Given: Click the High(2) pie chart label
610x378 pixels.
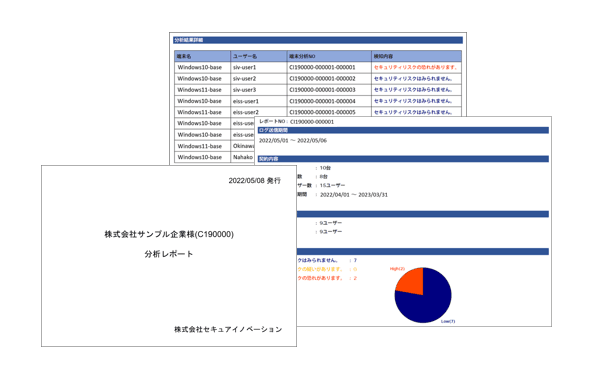Looking at the screenshot, I should 397,269.
